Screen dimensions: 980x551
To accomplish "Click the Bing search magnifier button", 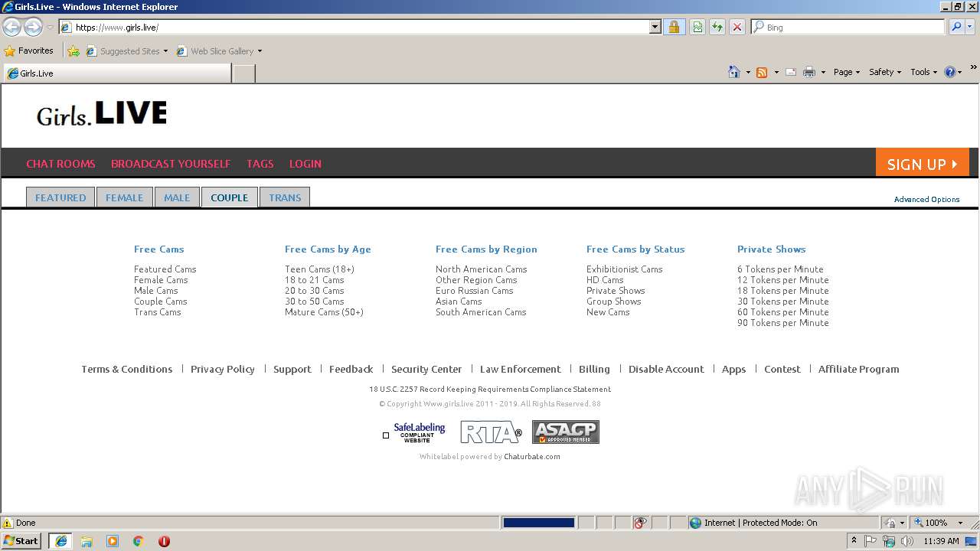I will [x=956, y=27].
